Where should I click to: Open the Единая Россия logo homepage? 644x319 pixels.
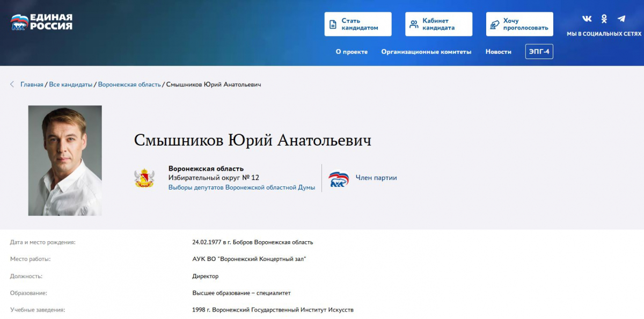point(41,22)
